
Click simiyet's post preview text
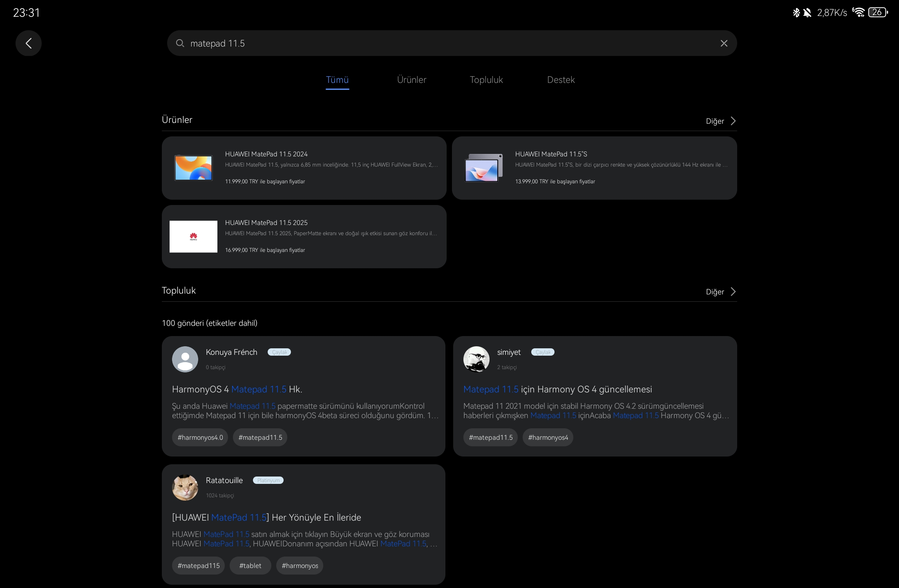coord(596,411)
